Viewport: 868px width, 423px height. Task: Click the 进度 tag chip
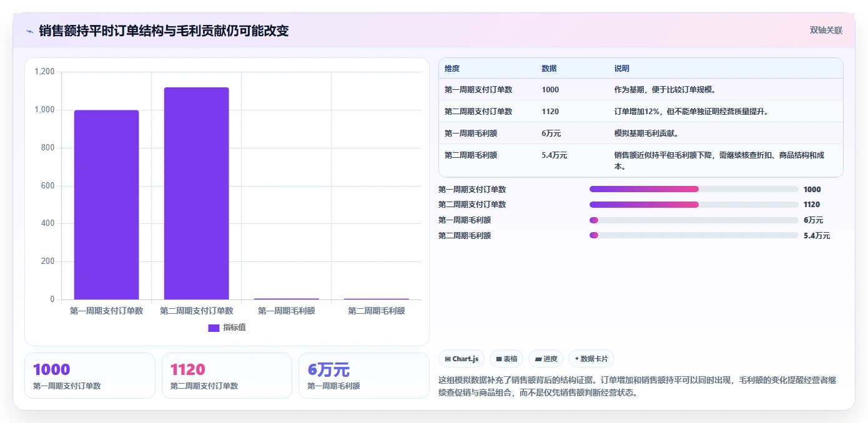546,359
